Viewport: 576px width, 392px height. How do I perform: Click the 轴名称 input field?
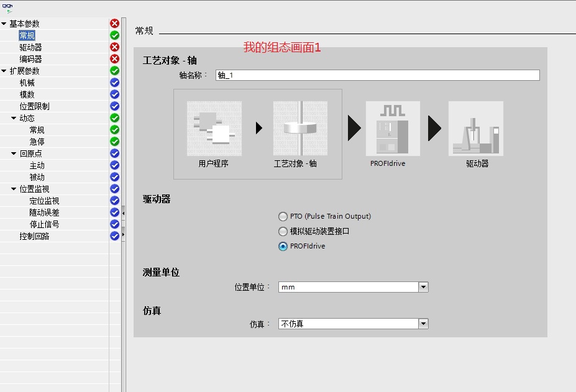coord(377,75)
